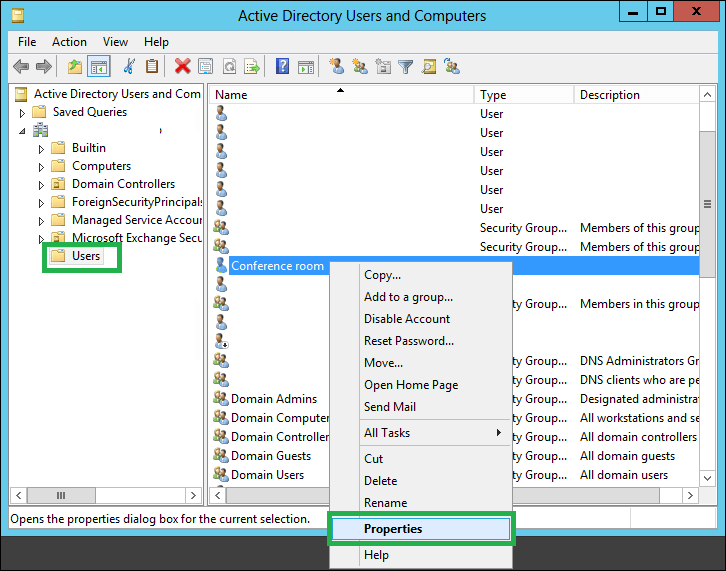This screenshot has height=571, width=726.
Task: Click list pane horizontal scroll left arrow
Action: 218,496
